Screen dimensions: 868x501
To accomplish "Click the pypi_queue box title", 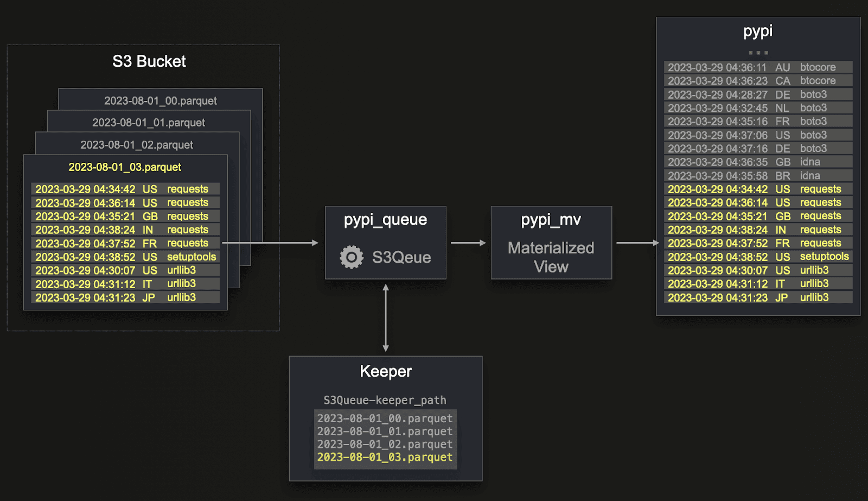I will point(385,220).
